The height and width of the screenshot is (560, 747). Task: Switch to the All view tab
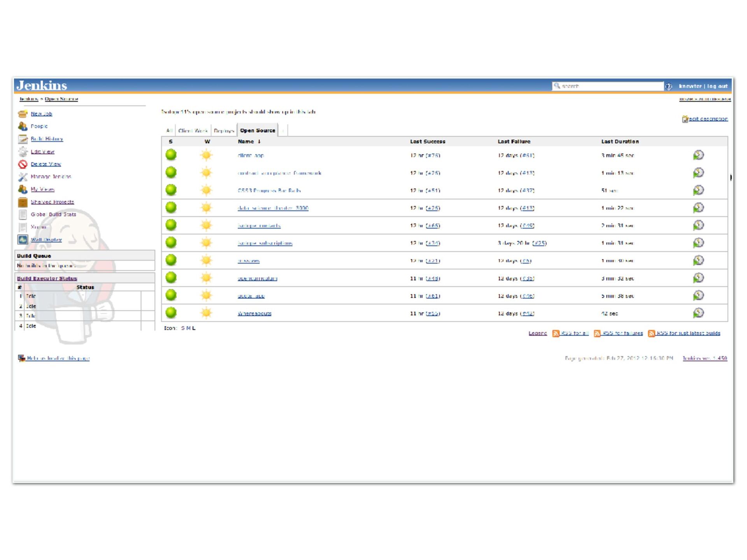point(169,131)
